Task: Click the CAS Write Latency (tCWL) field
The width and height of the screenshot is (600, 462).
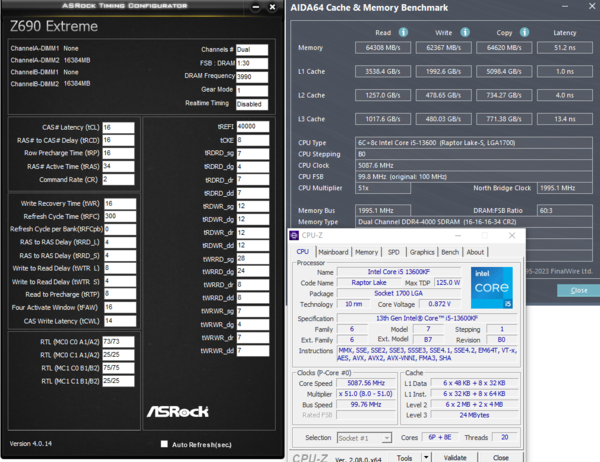Action: pyautogui.click(x=120, y=321)
